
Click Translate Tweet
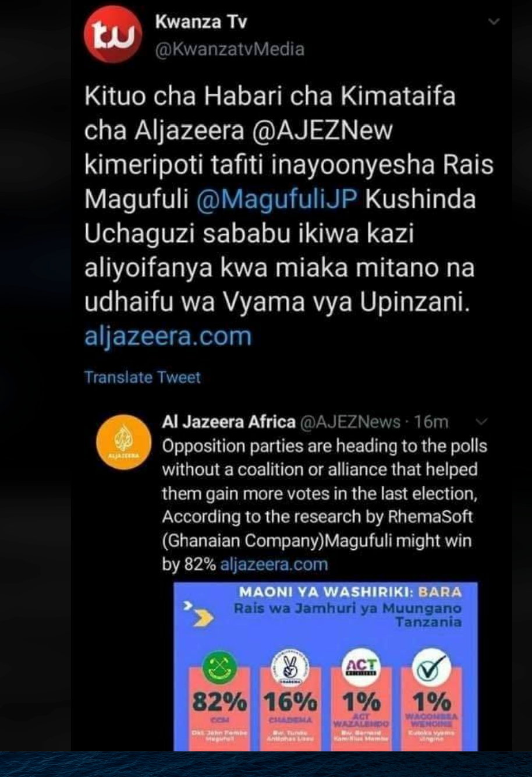143,377
